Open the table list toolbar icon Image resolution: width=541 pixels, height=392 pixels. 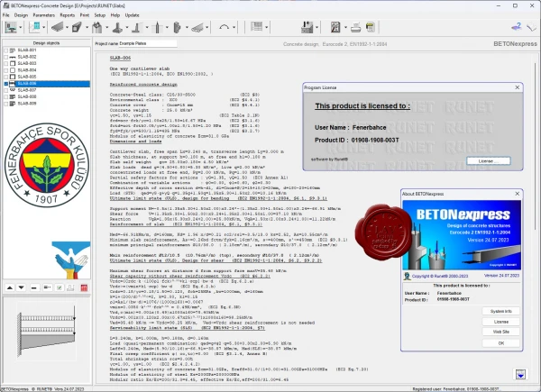[256, 26]
